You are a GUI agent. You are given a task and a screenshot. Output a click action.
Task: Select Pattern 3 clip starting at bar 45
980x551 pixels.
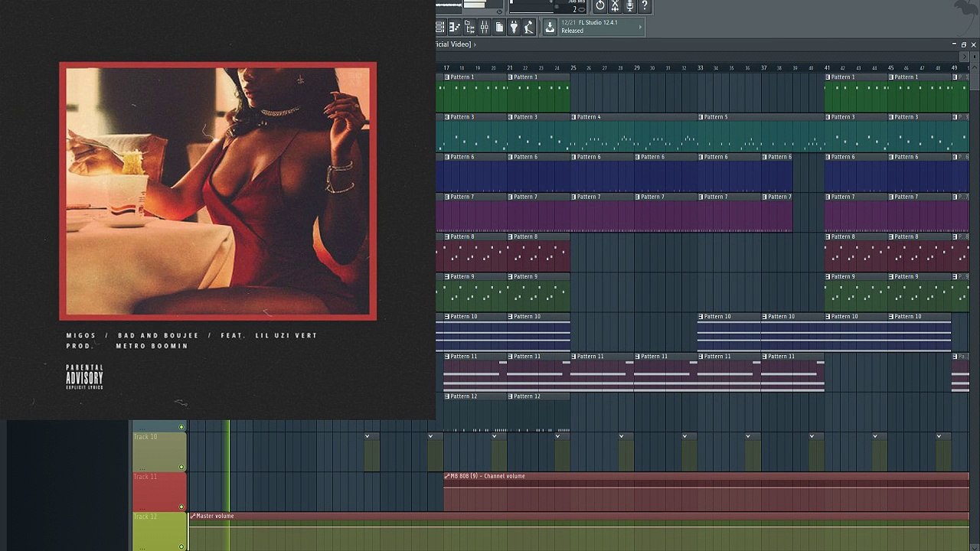pos(920,133)
